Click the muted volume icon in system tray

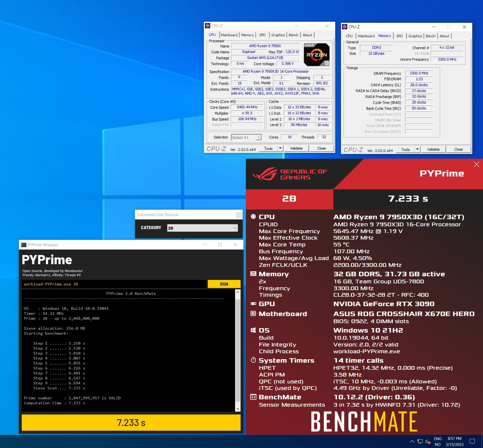(428, 441)
